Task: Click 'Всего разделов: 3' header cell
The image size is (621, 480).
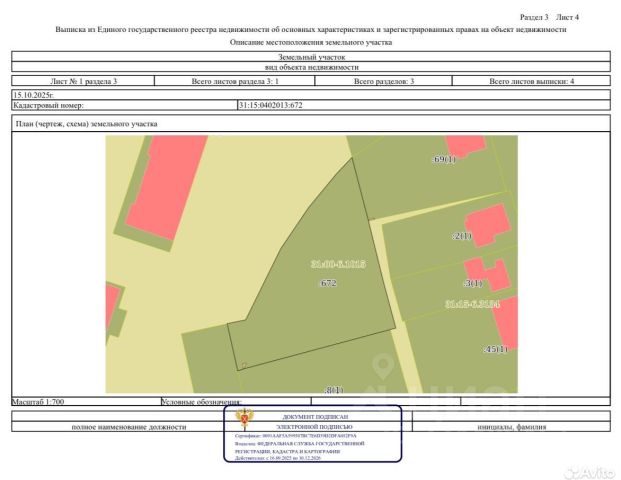Action: click(383, 81)
